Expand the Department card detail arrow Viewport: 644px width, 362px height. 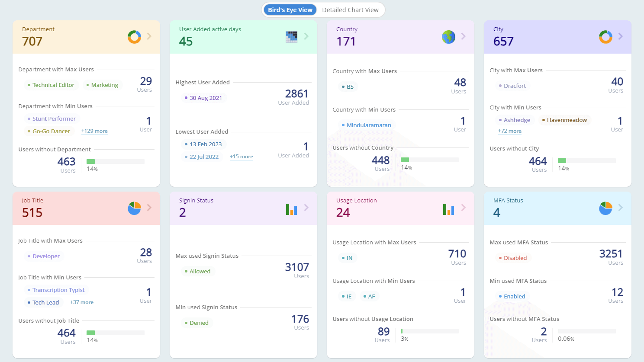click(x=150, y=37)
